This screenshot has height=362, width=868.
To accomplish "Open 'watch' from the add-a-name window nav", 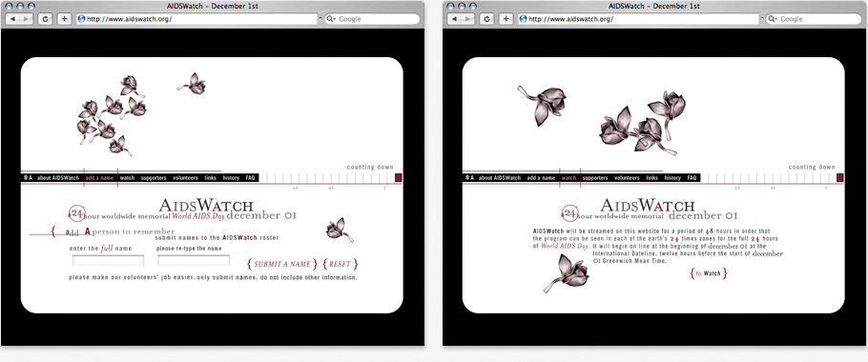I will (127, 178).
